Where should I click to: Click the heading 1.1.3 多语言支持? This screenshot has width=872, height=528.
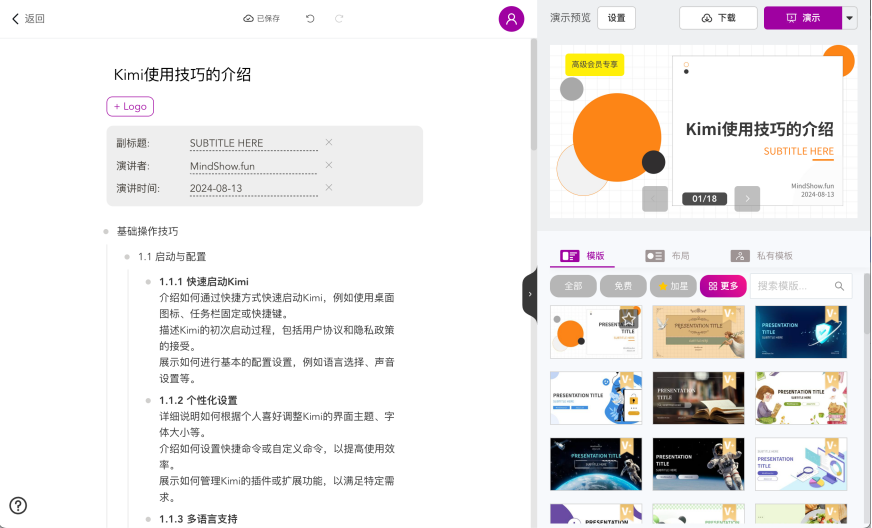[198, 519]
